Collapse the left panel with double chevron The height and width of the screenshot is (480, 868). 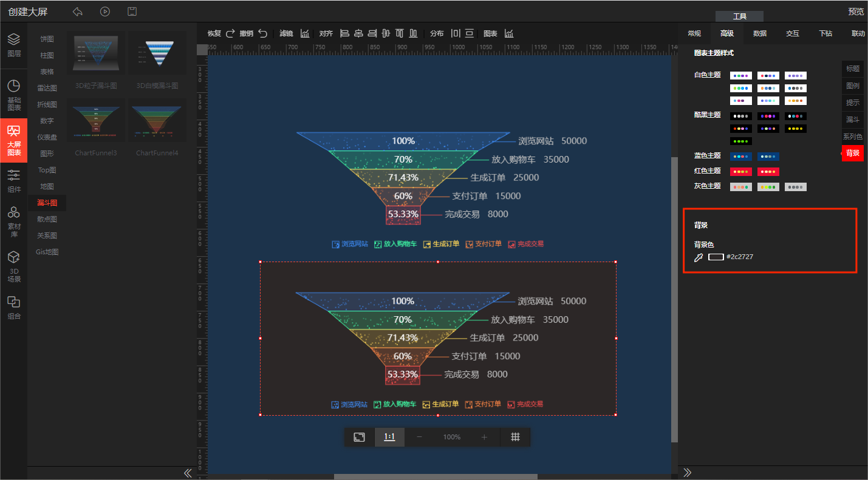(x=188, y=473)
